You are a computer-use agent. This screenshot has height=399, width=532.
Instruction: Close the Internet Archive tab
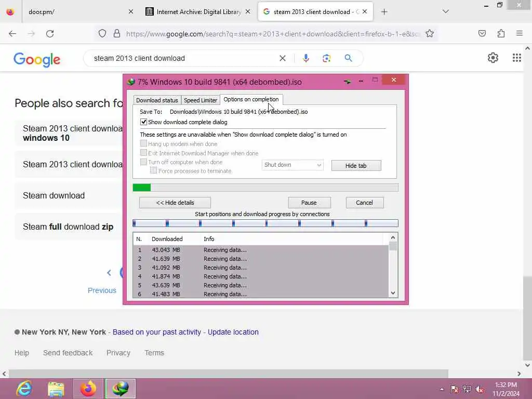[x=248, y=12]
